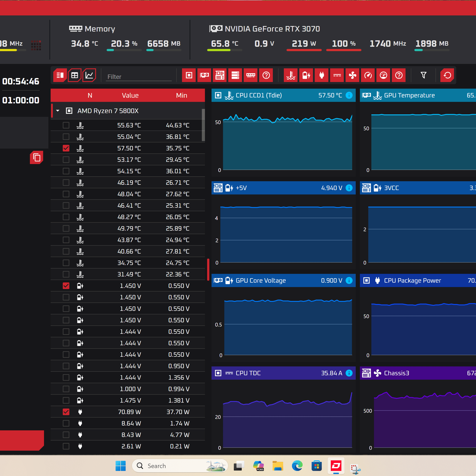
Task: Check the 31.49 °C sensor row checkbox
Action: coord(66,274)
